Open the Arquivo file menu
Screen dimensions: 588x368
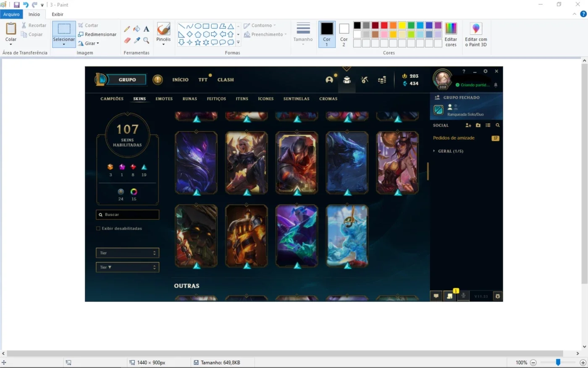coord(11,14)
